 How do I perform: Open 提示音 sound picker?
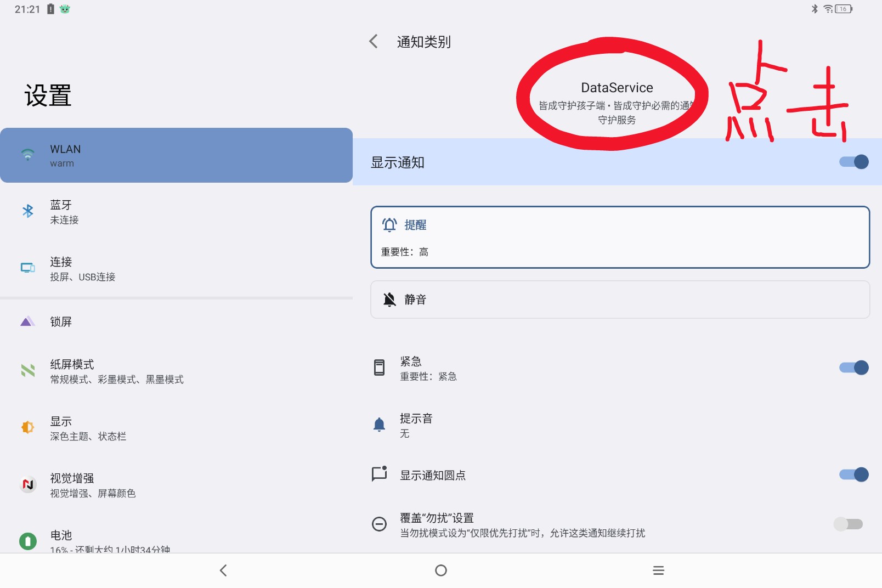tap(617, 425)
